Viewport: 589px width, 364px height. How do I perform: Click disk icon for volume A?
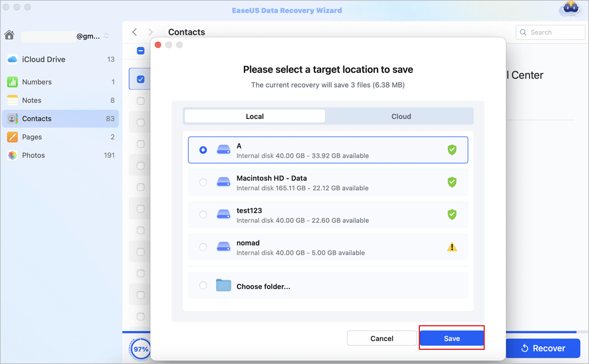(x=223, y=150)
